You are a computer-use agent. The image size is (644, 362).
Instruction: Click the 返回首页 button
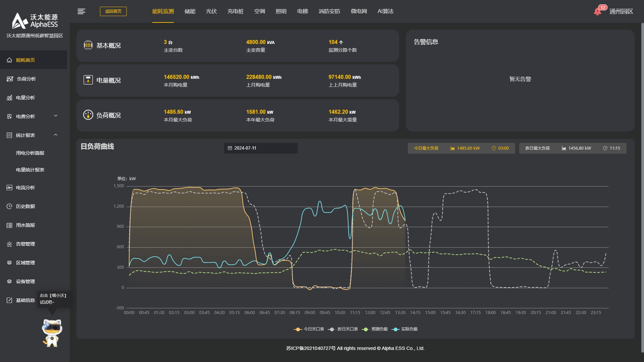click(x=113, y=11)
